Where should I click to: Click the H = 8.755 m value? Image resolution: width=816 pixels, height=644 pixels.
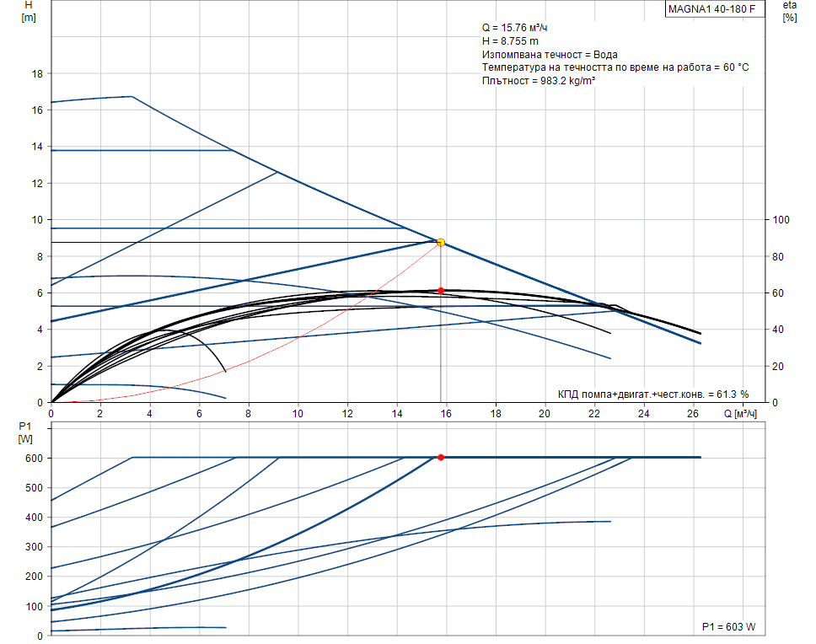tap(511, 41)
